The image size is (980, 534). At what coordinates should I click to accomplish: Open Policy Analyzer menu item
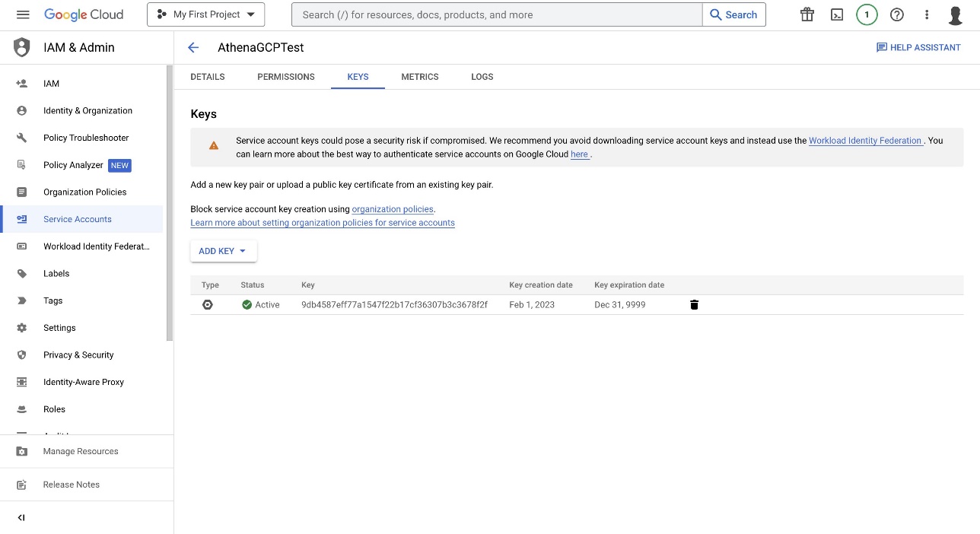82,165
